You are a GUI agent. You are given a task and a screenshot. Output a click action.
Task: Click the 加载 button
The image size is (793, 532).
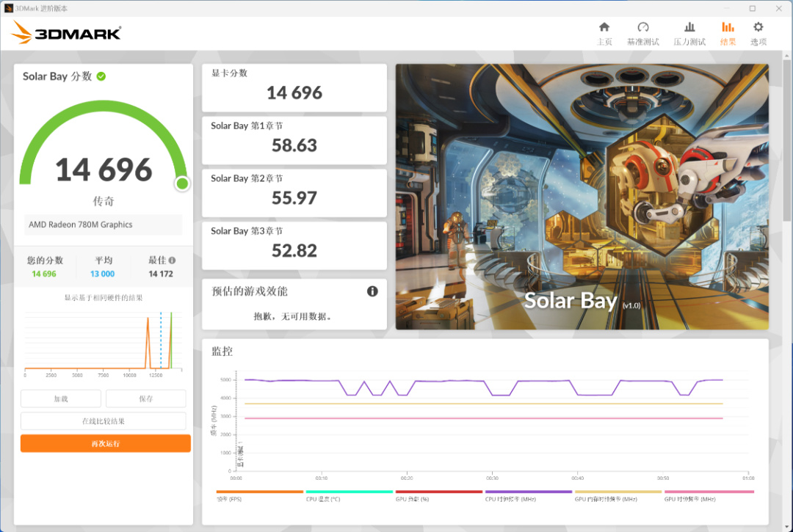[61, 398]
